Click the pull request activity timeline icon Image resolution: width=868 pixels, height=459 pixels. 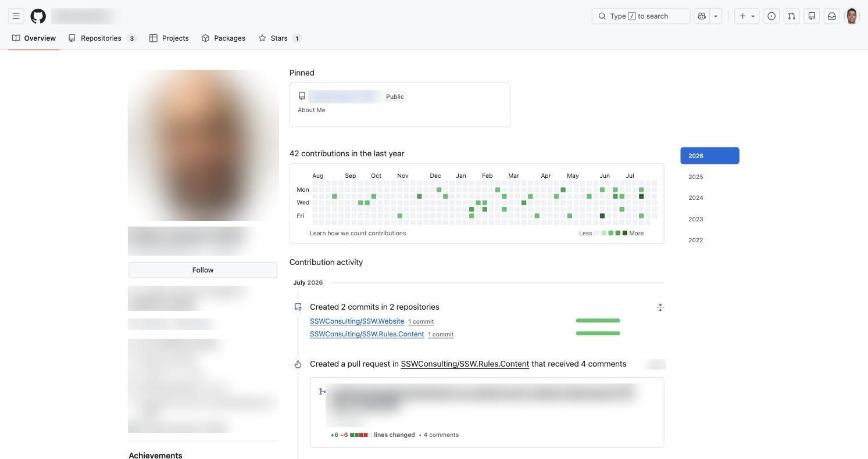(298, 364)
